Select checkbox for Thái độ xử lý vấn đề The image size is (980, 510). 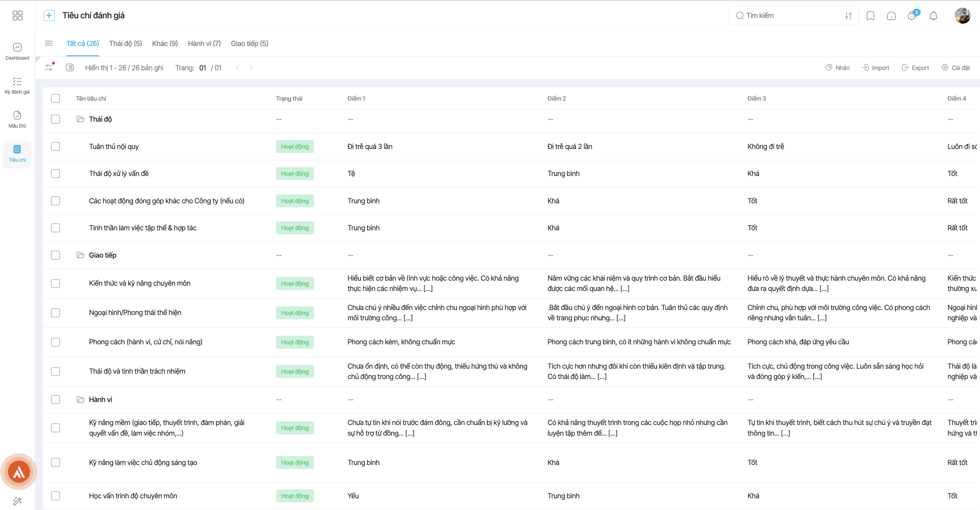(56, 173)
